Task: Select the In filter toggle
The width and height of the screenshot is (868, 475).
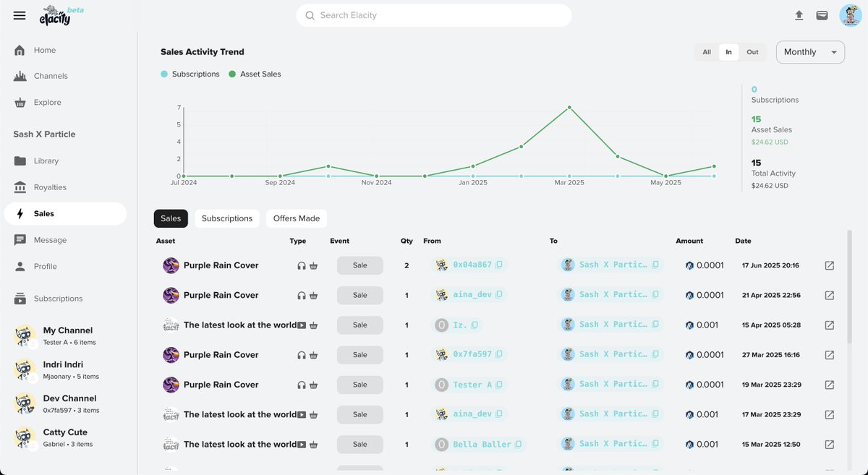Action: click(728, 52)
